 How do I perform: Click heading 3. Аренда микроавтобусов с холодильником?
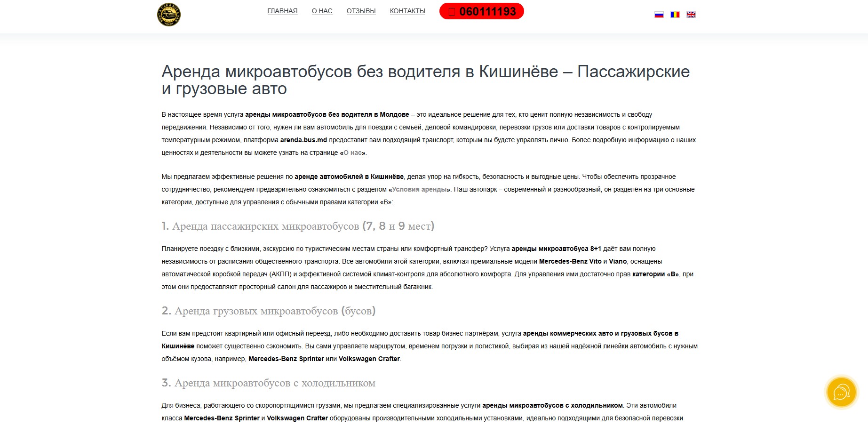coord(269,383)
